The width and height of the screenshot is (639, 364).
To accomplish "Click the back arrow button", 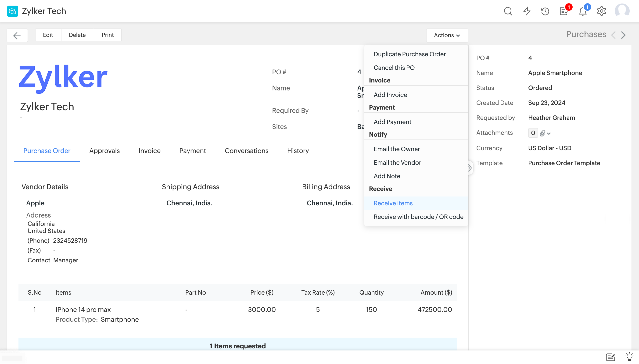I will click(x=17, y=35).
